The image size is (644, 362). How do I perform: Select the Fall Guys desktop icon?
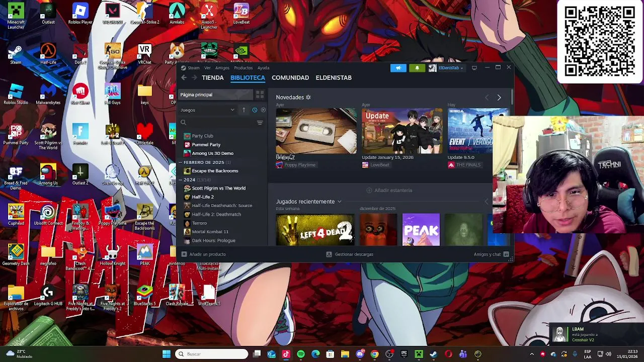(112, 95)
